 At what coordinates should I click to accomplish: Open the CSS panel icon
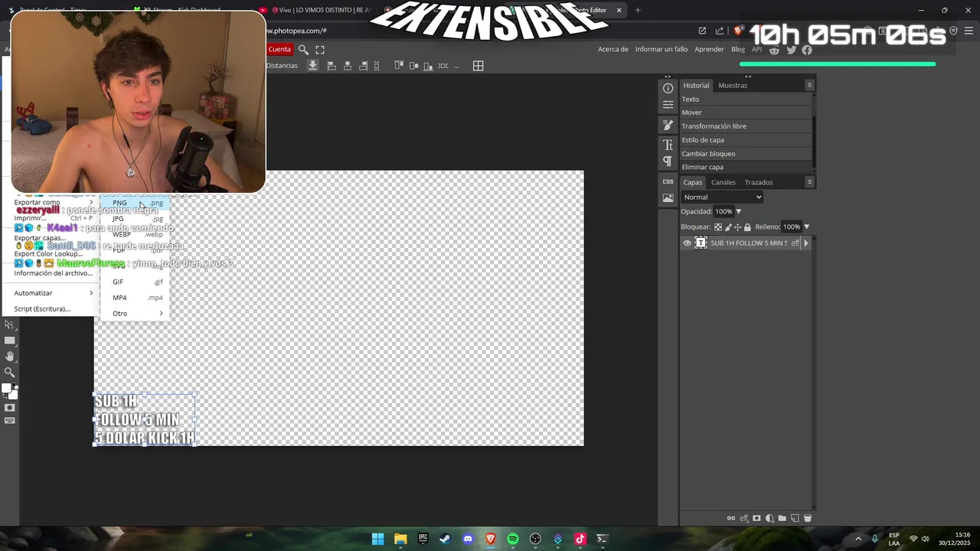(x=668, y=181)
